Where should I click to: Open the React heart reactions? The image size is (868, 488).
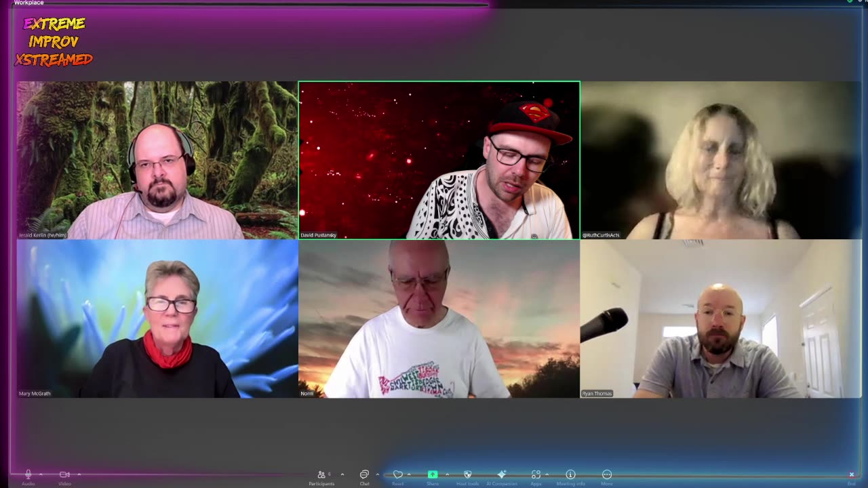(x=398, y=477)
